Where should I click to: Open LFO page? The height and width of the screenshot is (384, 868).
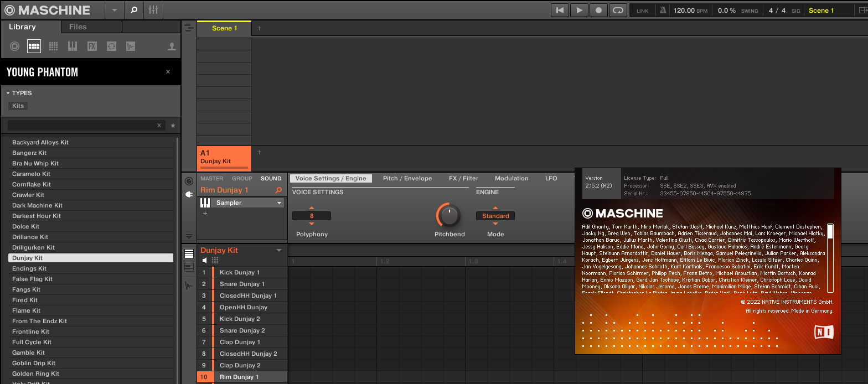tap(551, 179)
